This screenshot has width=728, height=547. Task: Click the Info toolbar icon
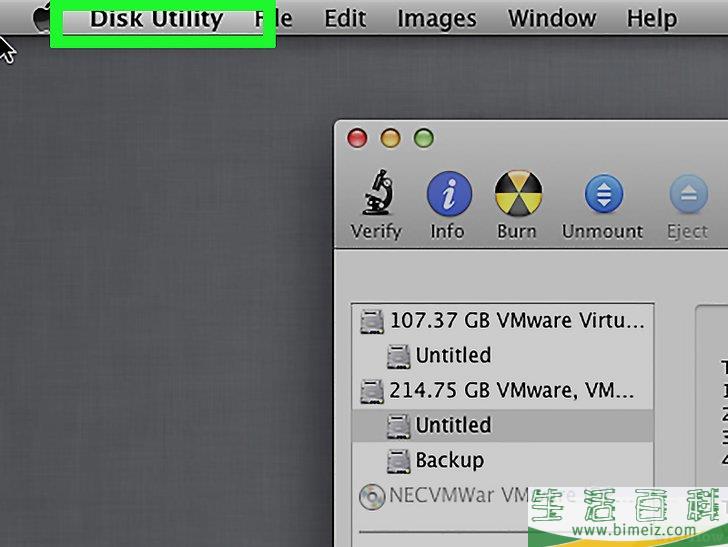[449, 194]
